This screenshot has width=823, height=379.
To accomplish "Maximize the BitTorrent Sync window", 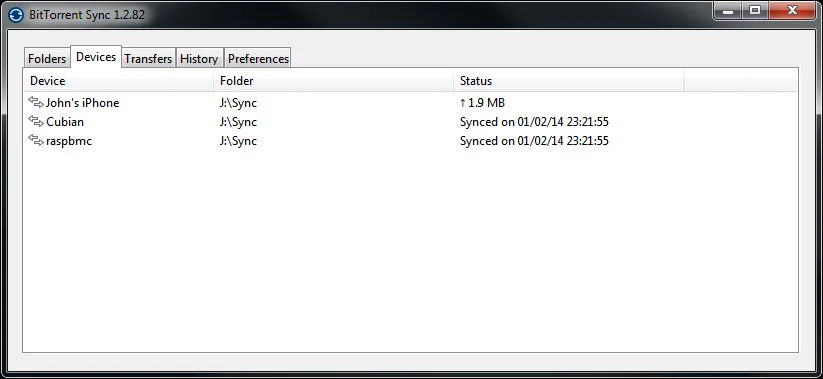I will (x=755, y=10).
